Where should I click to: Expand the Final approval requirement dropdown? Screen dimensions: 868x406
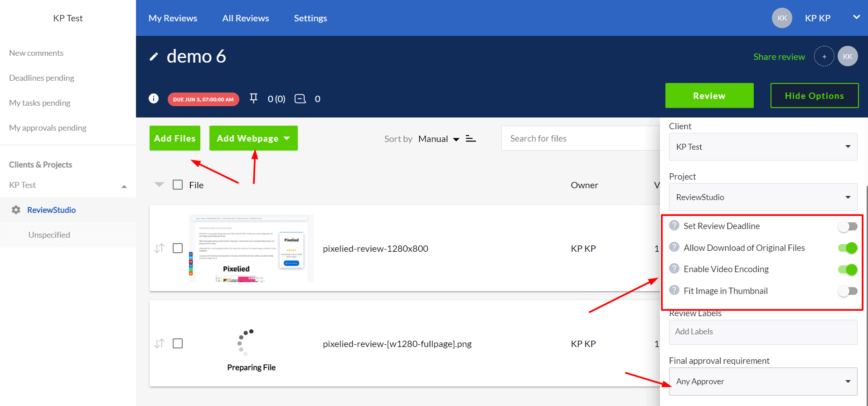(x=762, y=382)
